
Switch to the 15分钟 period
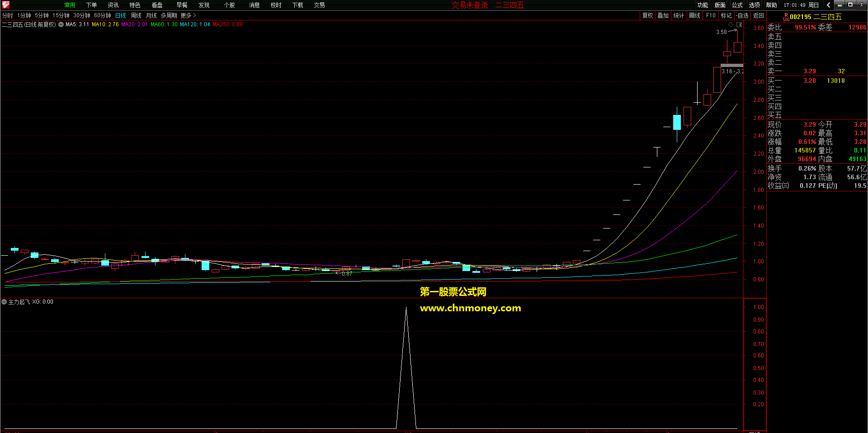(x=61, y=15)
